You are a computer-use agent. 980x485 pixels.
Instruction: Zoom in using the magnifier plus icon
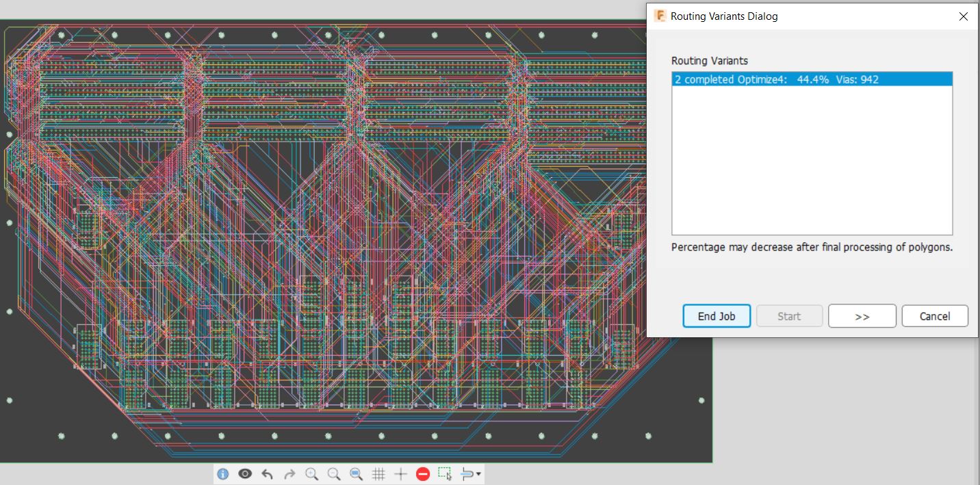click(312, 473)
